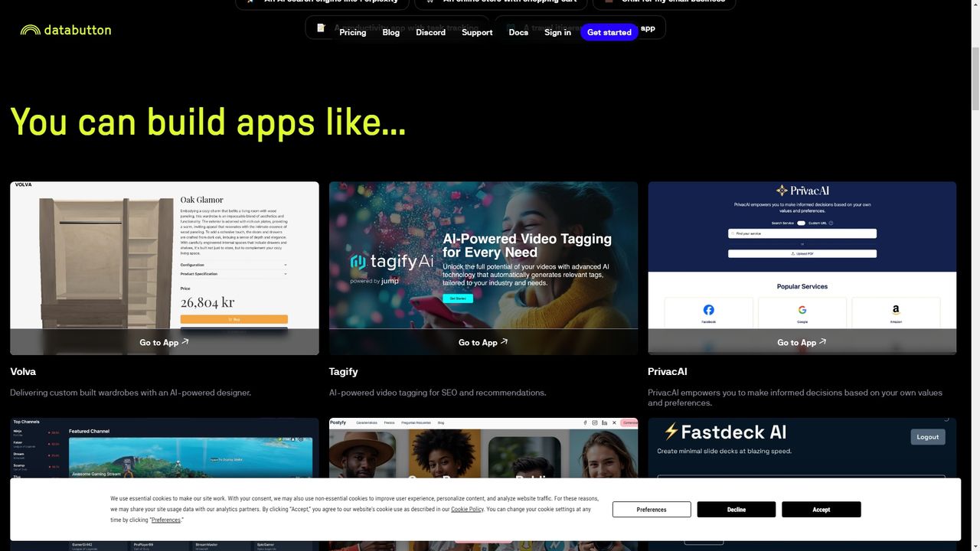
Task: Click the Volva description text
Action: pos(131,393)
